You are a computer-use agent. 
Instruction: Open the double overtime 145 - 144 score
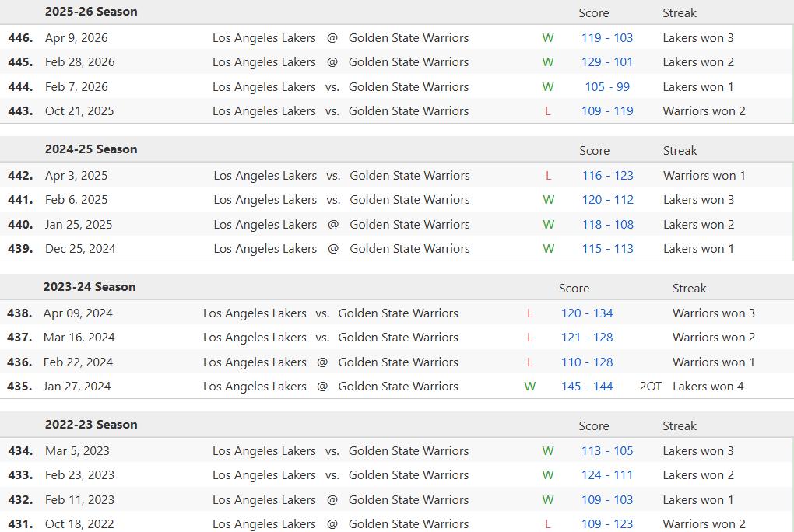(586, 387)
